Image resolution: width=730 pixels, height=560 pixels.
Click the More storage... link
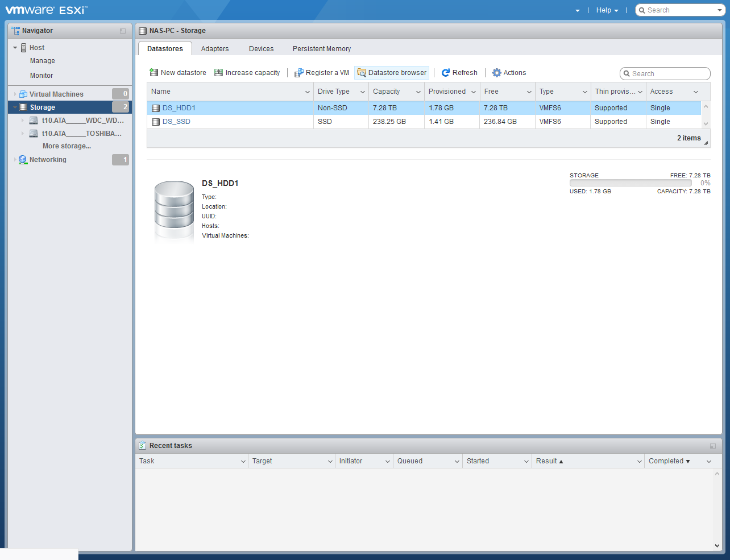[x=67, y=146]
